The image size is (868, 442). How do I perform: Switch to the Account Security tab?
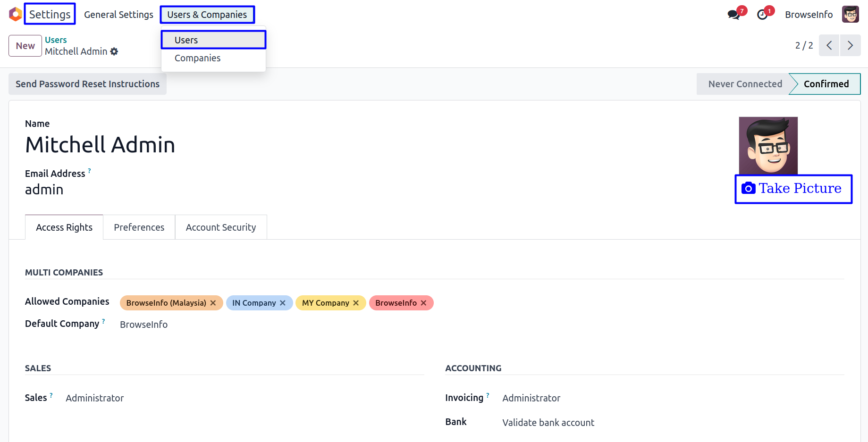coord(220,227)
